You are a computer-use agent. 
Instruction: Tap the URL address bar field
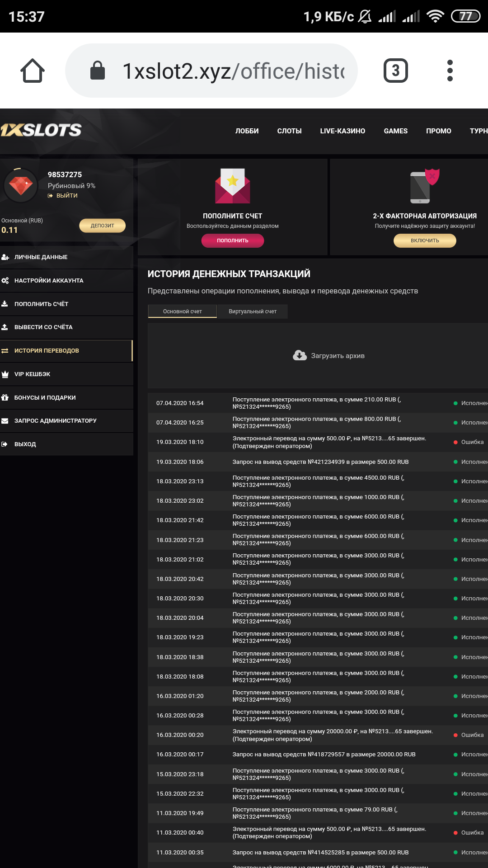[233, 71]
